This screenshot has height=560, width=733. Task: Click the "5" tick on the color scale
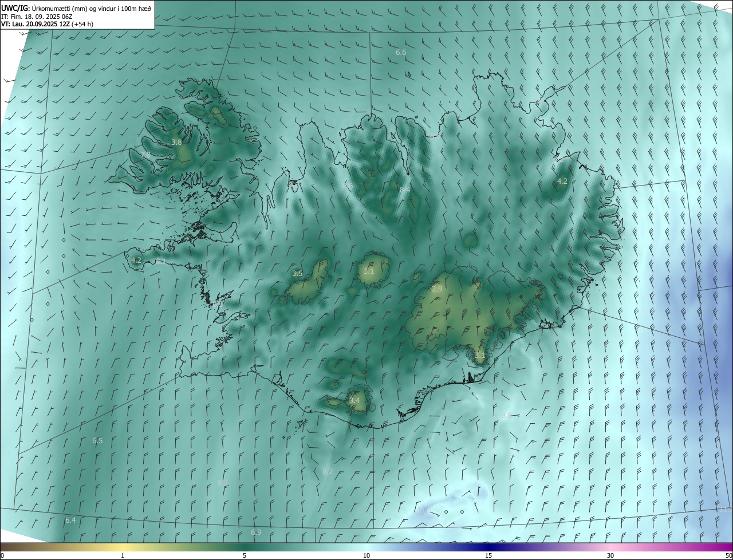(x=245, y=555)
